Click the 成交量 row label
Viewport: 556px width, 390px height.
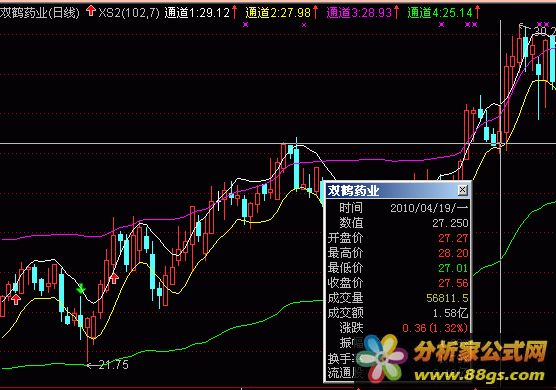tap(345, 298)
